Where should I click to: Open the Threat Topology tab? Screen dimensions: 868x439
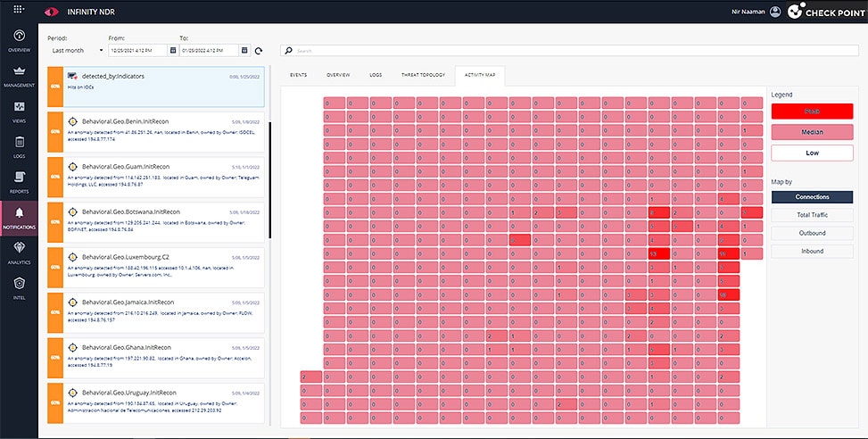423,75
